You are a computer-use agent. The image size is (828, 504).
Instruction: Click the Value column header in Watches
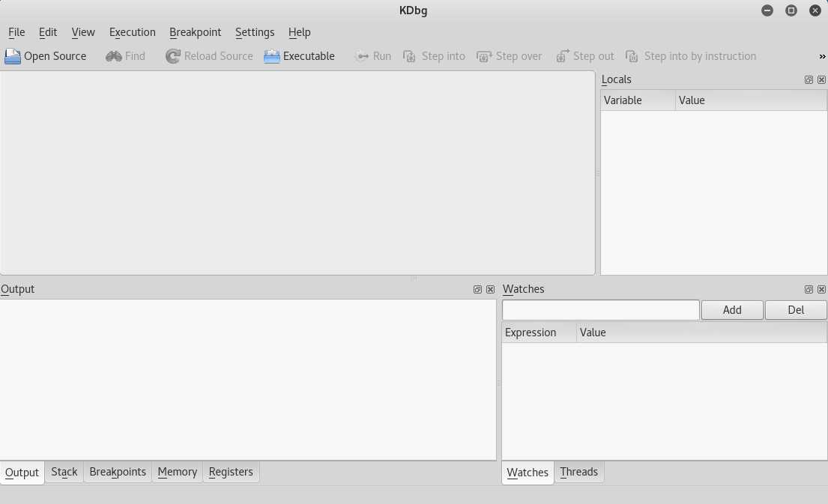[701, 333]
